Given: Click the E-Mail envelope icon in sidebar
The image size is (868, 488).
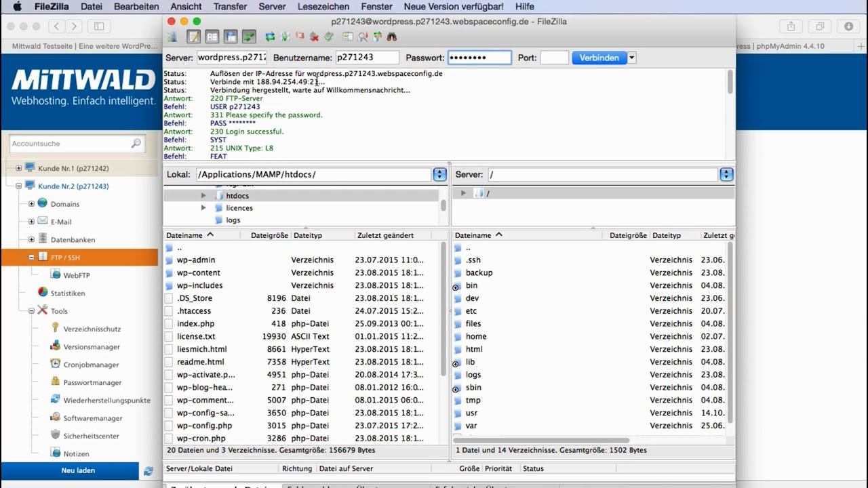Looking at the screenshot, I should pos(43,221).
